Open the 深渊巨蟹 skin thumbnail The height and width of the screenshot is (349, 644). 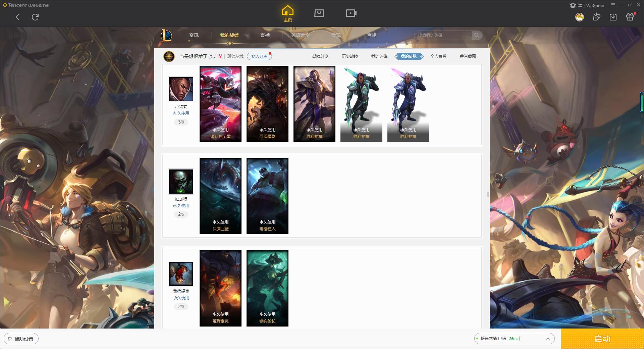(220, 196)
